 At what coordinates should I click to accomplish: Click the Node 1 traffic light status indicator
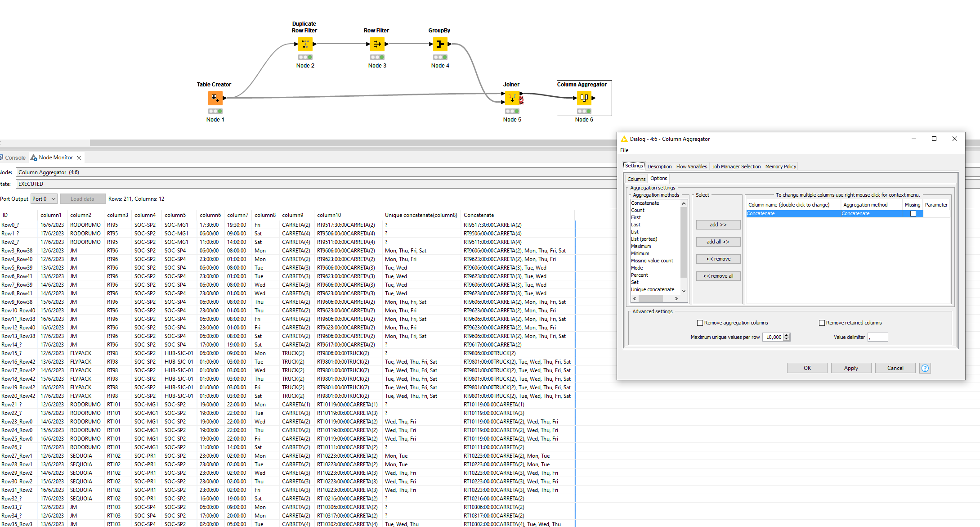tap(215, 111)
